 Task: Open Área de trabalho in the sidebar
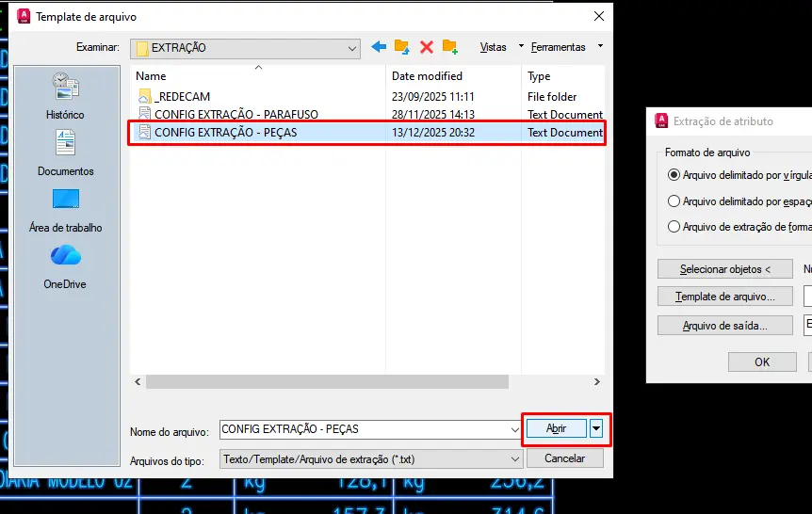pyautogui.click(x=65, y=211)
